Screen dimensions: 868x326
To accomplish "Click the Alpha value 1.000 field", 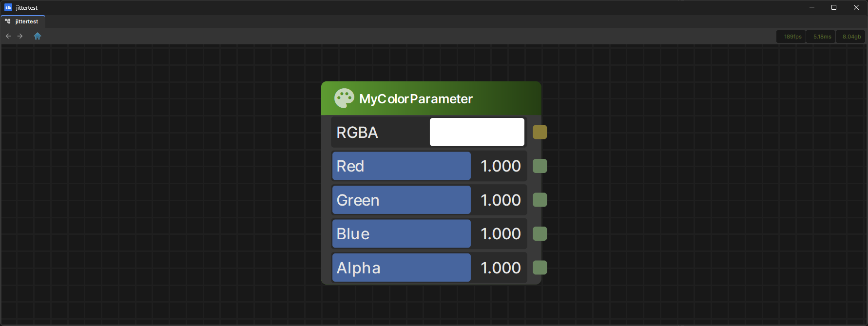I will tap(501, 268).
